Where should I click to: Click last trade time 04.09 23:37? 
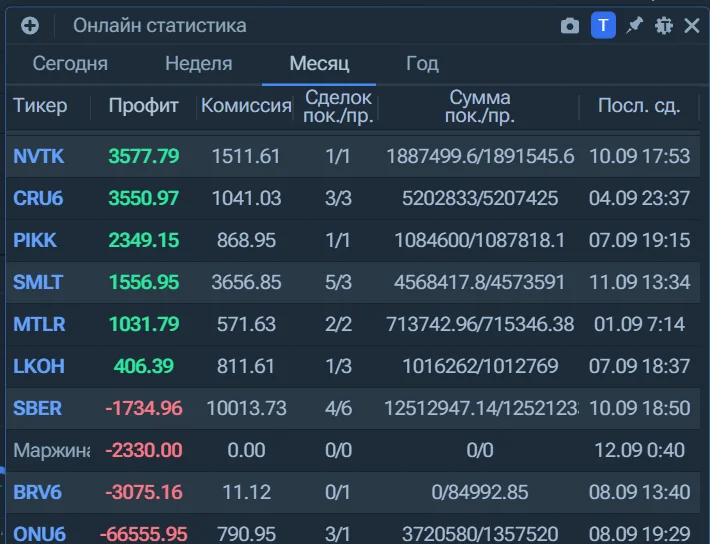[639, 198]
